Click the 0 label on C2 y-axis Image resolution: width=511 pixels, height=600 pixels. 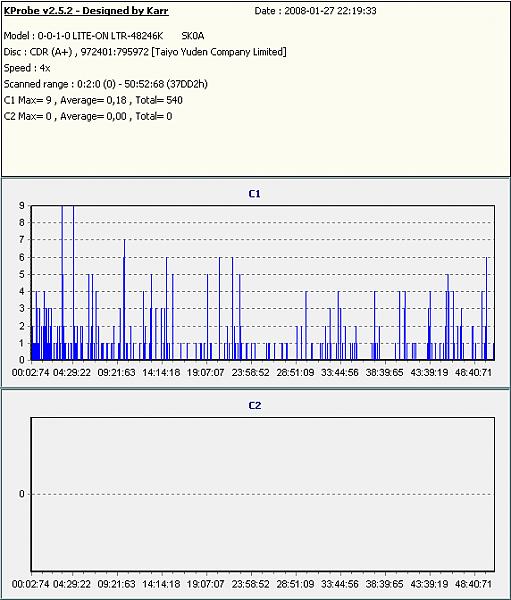(22, 494)
